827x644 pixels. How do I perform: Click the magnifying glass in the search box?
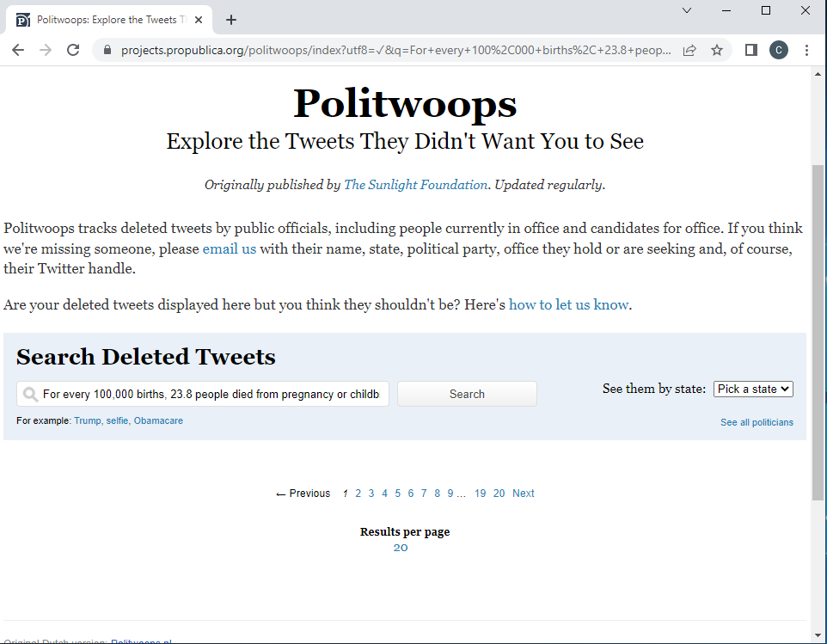click(x=31, y=394)
